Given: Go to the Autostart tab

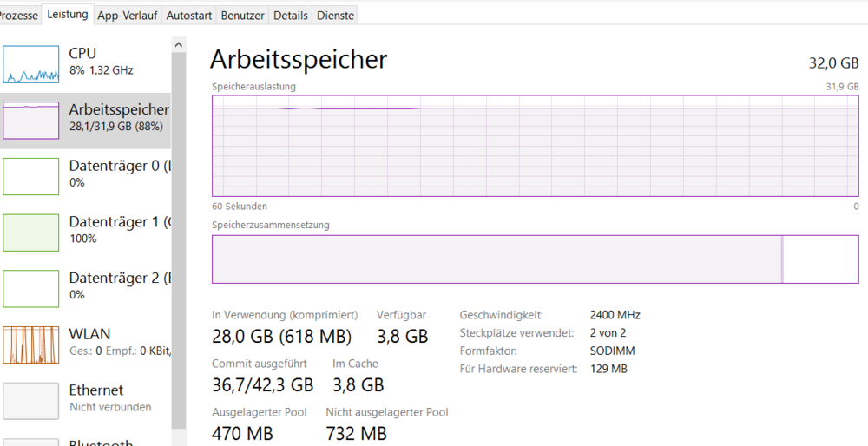Looking at the screenshot, I should tap(187, 16).
